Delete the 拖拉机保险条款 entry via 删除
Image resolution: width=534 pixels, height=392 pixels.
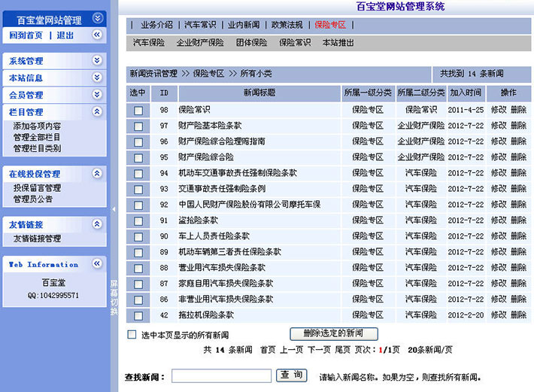click(518, 315)
